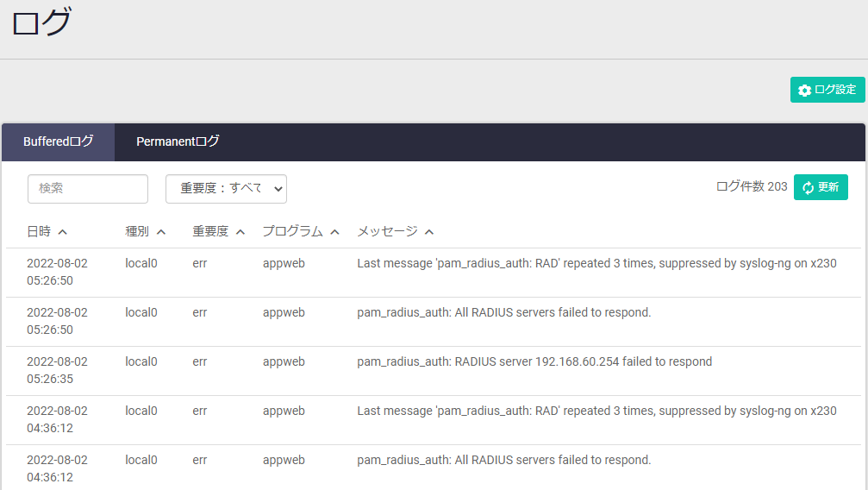Open the Permanentログ tab

click(178, 141)
